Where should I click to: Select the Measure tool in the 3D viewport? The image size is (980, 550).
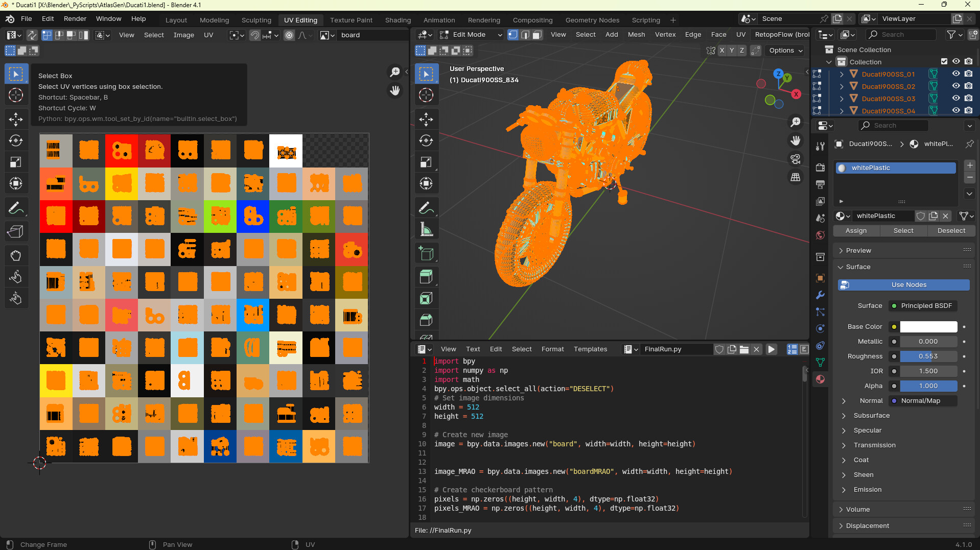[x=426, y=229]
